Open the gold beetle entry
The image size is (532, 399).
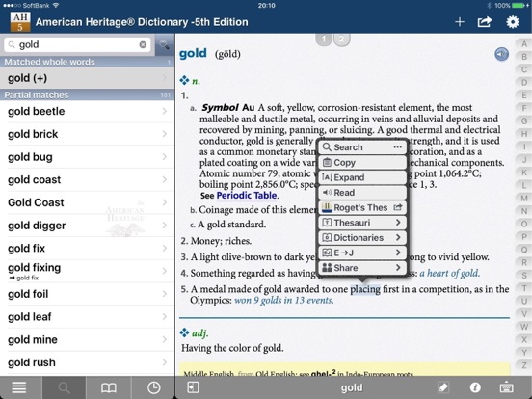coord(87,111)
